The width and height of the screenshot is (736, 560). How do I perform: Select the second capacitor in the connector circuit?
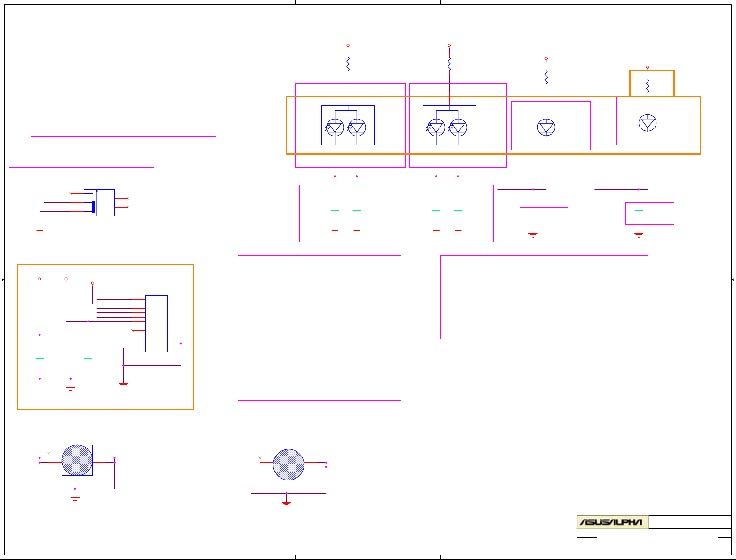[x=88, y=359]
